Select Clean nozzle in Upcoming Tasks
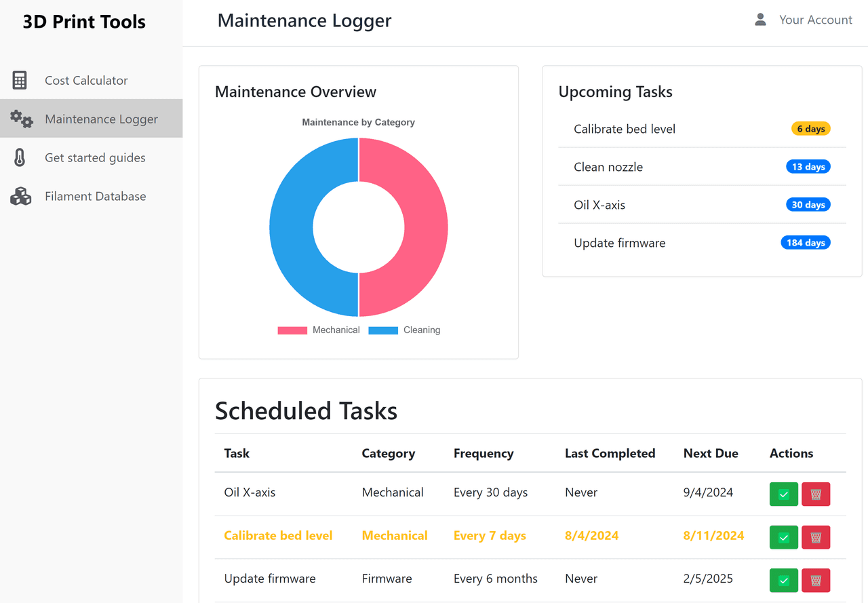 (608, 167)
